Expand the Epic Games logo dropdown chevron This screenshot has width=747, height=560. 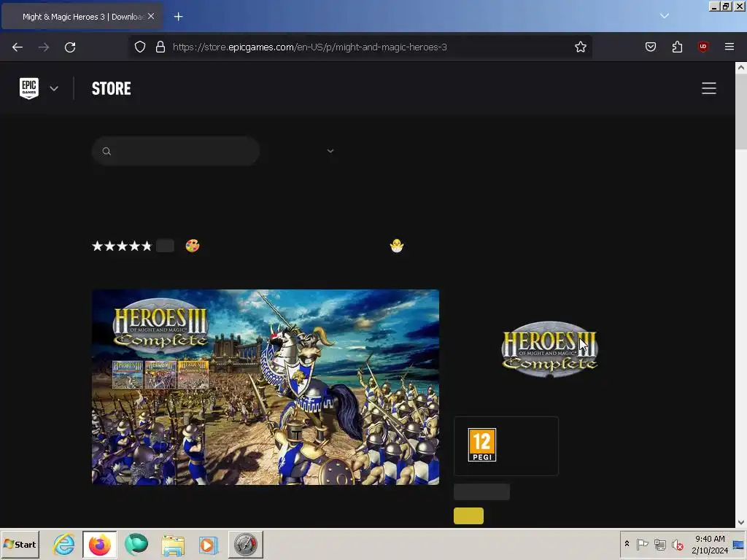(x=54, y=88)
